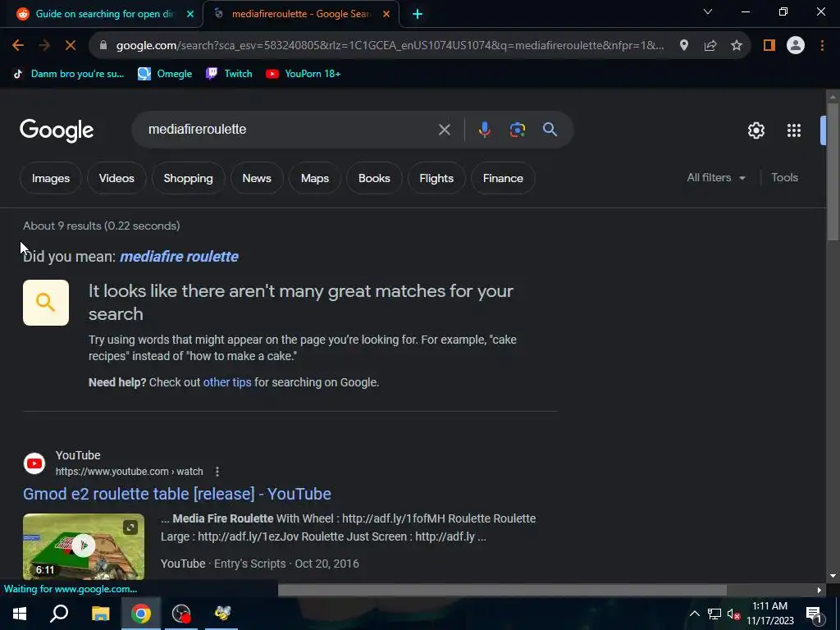
Task: Filter results by Books
Action: coord(374,178)
